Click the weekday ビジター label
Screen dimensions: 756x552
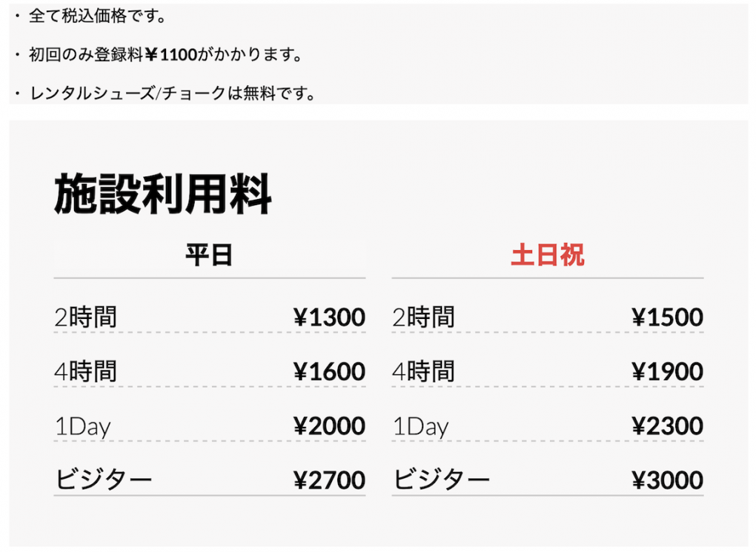103,480
